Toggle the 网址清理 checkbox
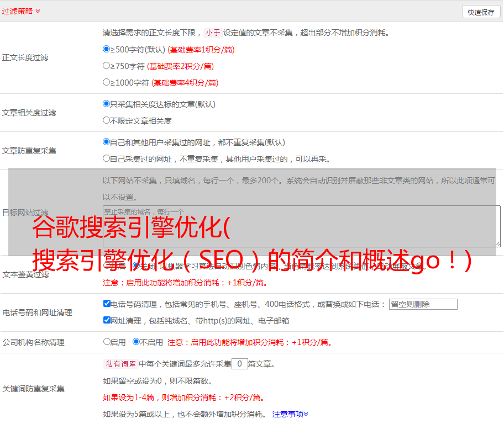Viewport: 504px width, 424px height. click(107, 320)
